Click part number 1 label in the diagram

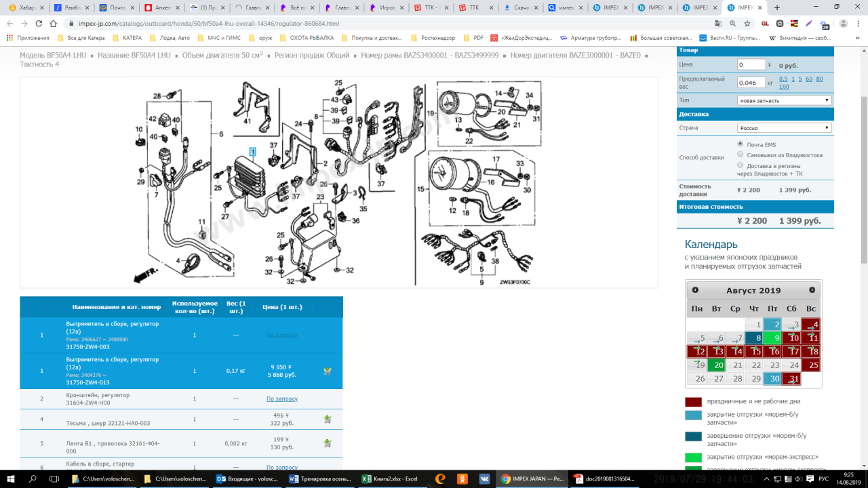click(252, 152)
